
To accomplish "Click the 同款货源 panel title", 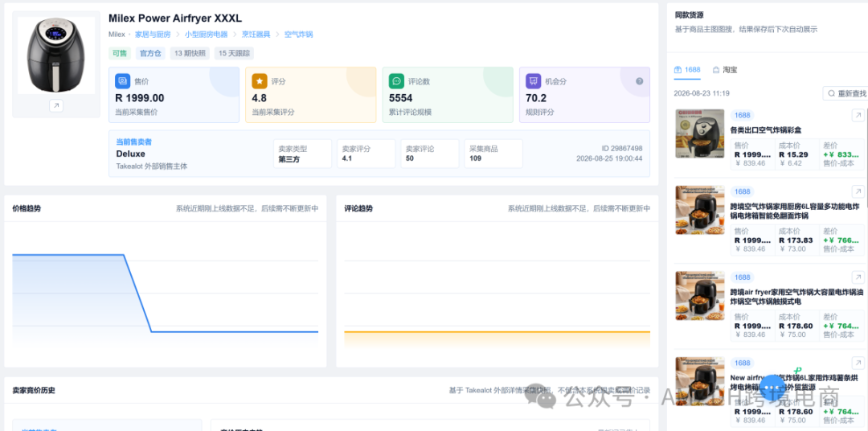I will click(x=690, y=15).
